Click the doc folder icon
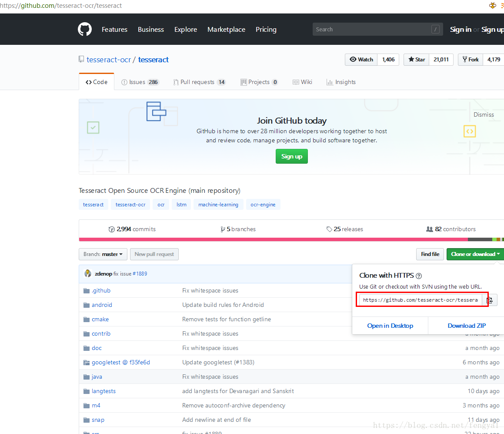504x434 pixels. 87,348
